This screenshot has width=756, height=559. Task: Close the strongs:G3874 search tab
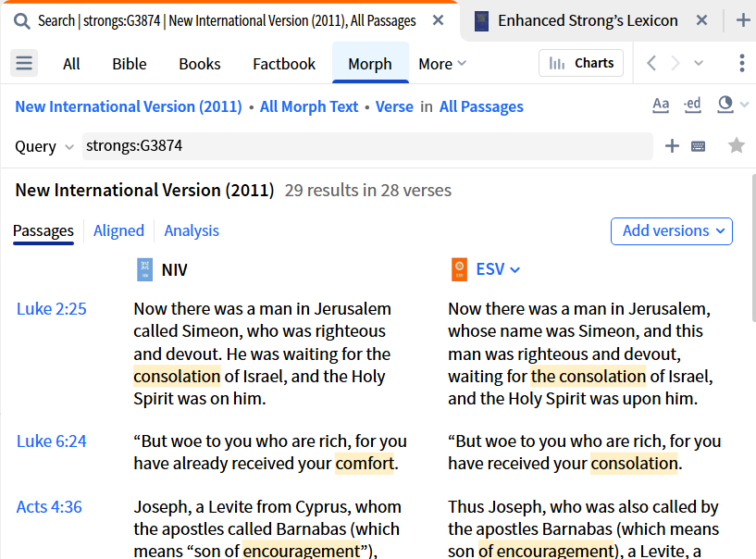tap(438, 20)
